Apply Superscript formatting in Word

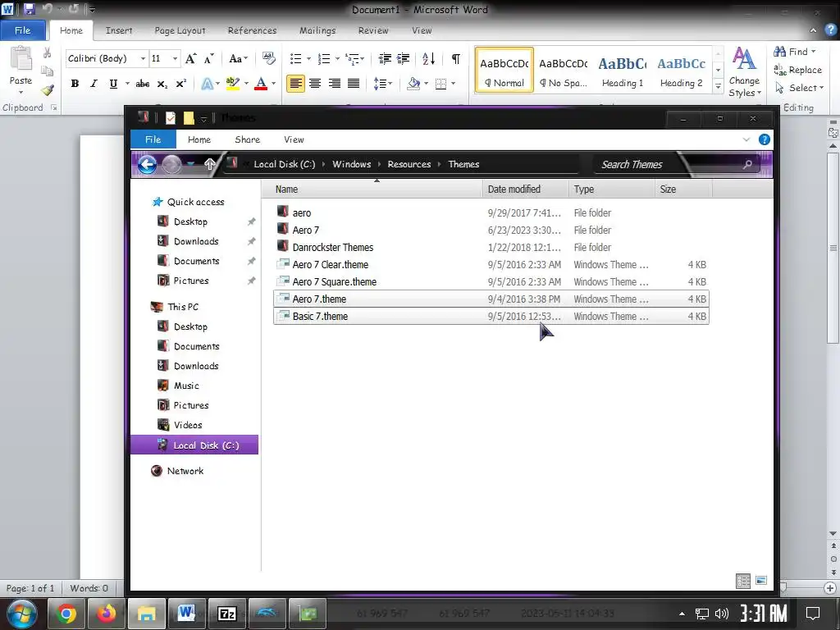pyautogui.click(x=181, y=84)
